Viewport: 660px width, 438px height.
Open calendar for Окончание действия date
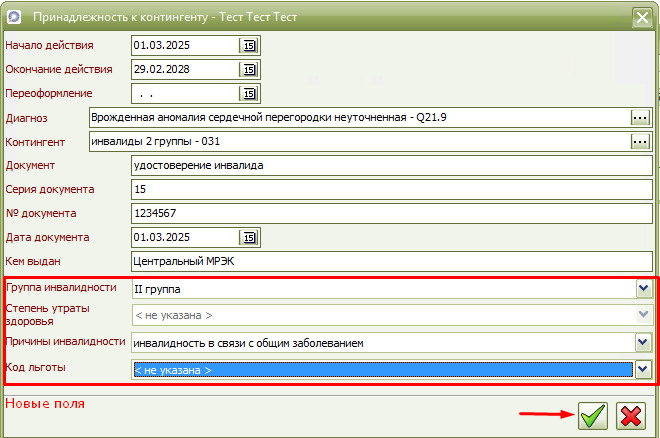pos(249,70)
